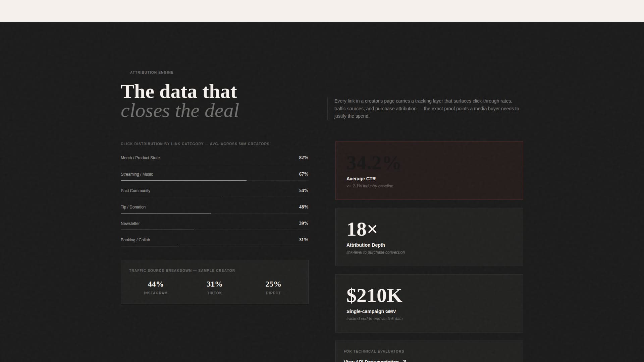Click the 'vs. 2.1% industry baseline' note
644x362 pixels.
tap(370, 186)
